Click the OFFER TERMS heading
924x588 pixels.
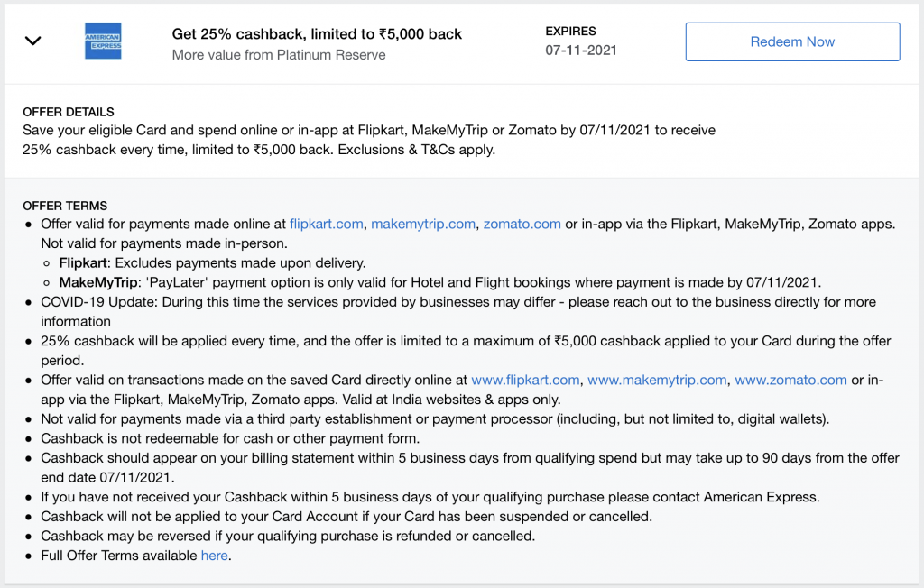65,206
